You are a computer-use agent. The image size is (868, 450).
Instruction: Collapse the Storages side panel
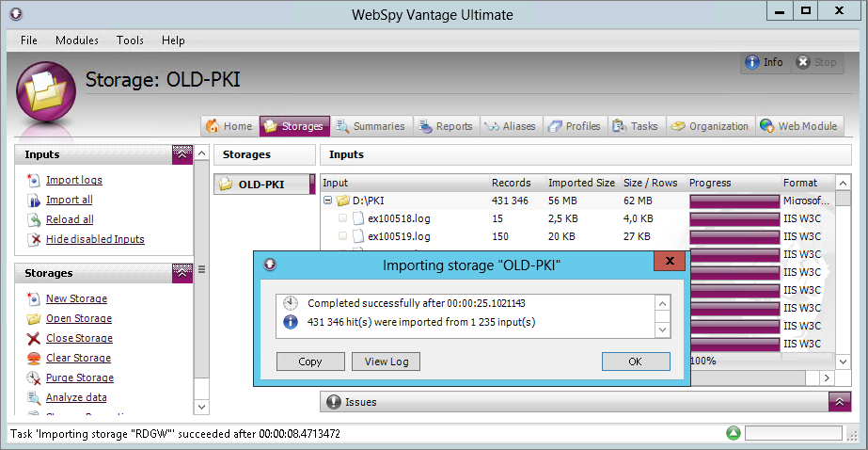[182, 273]
